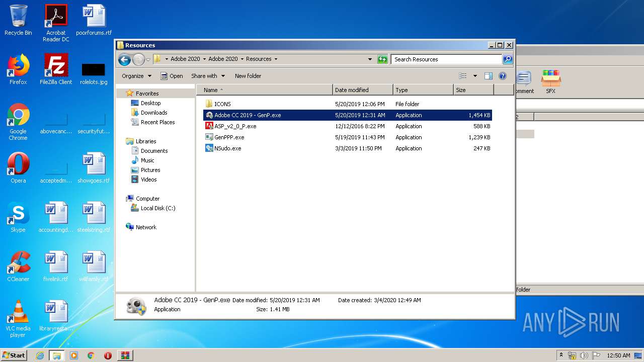
Task: Expand the Resources breadcrumb arrow
Action: point(276,59)
